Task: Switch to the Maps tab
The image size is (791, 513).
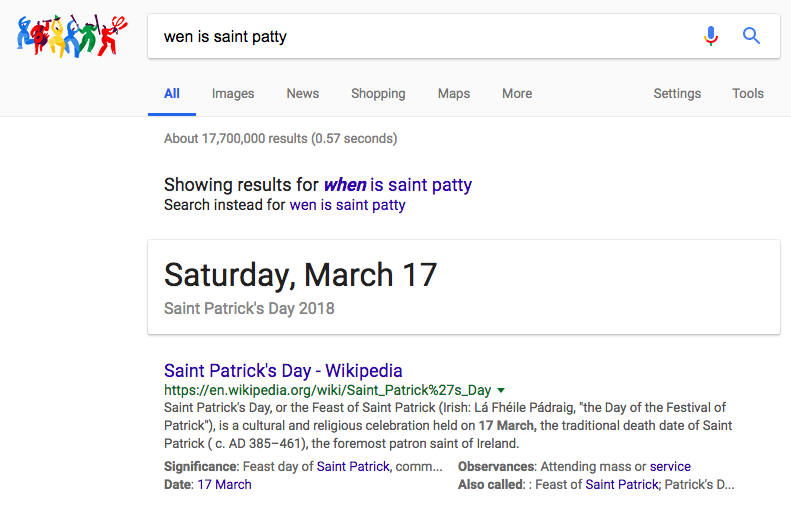Action: (x=454, y=93)
